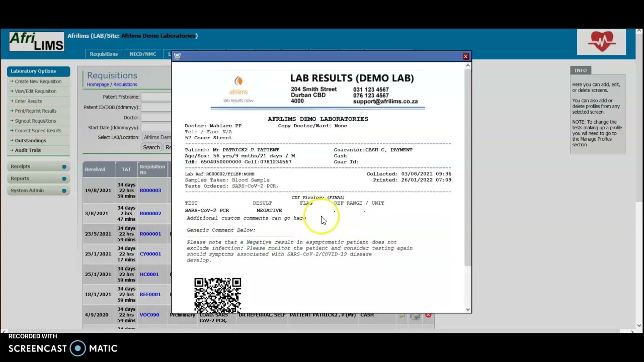Click the page scrollbar down arrow

(639, 326)
